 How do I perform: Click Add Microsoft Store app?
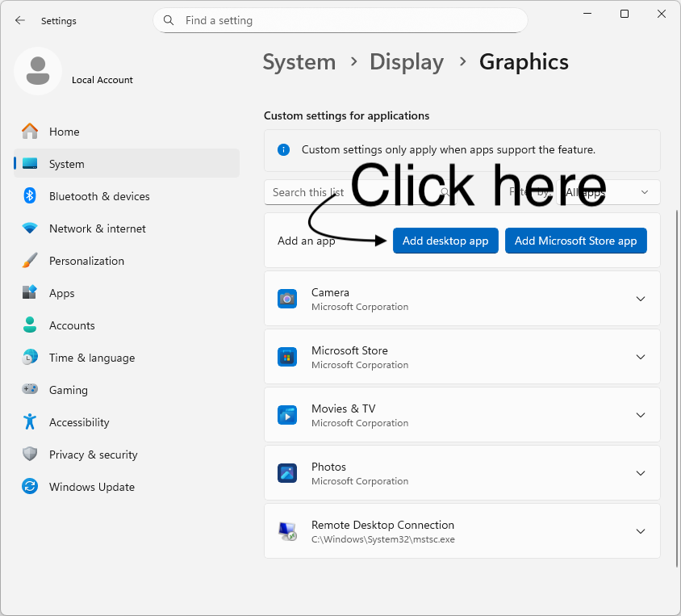pos(575,240)
